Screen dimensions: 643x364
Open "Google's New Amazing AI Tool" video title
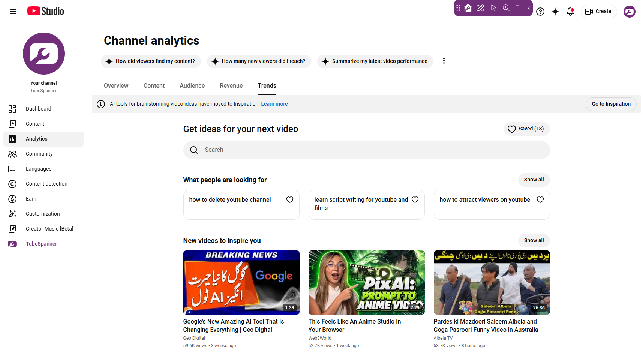234,326
